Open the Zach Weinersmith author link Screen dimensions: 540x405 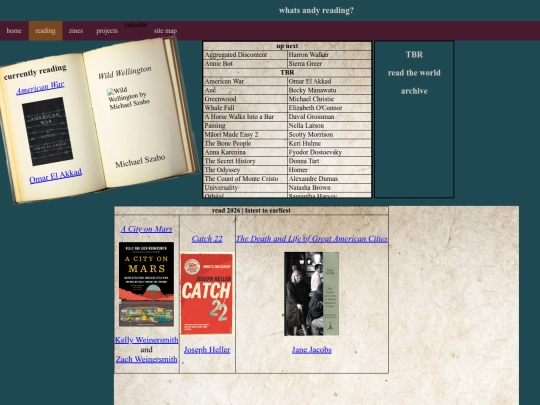click(x=146, y=359)
